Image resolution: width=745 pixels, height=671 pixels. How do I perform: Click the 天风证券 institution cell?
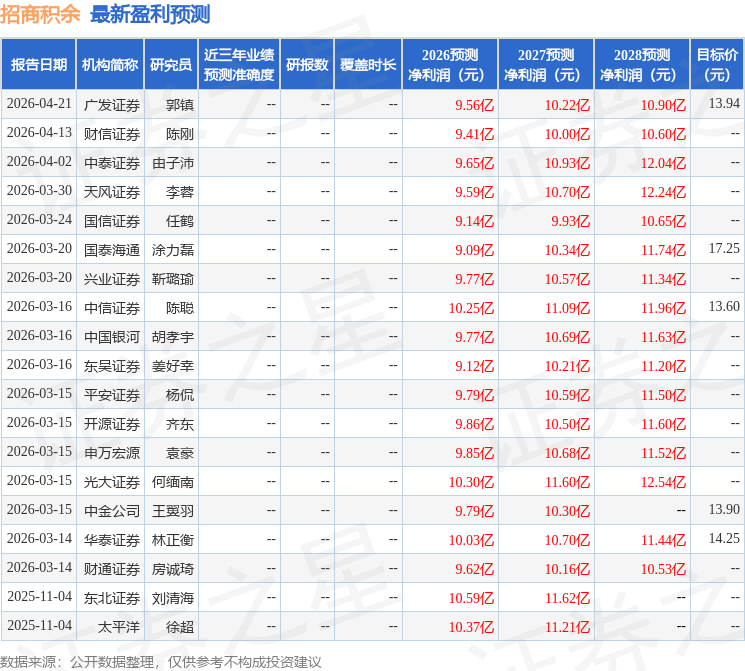(112, 192)
